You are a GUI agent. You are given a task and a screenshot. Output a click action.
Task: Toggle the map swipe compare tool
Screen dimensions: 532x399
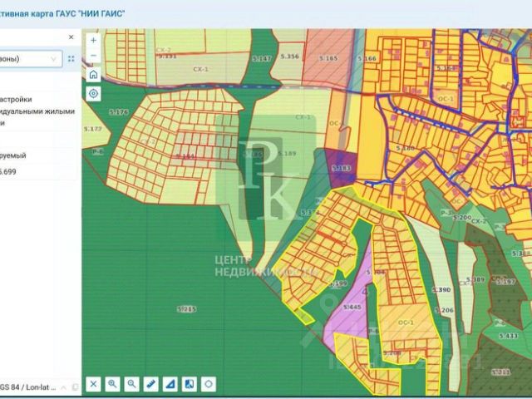pos(189,384)
